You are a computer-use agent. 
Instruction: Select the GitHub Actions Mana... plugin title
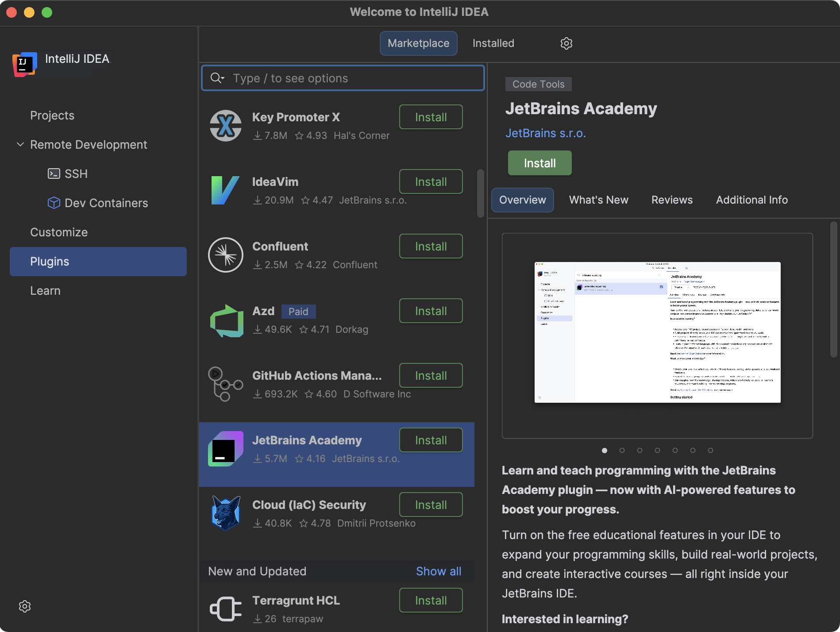pos(317,376)
